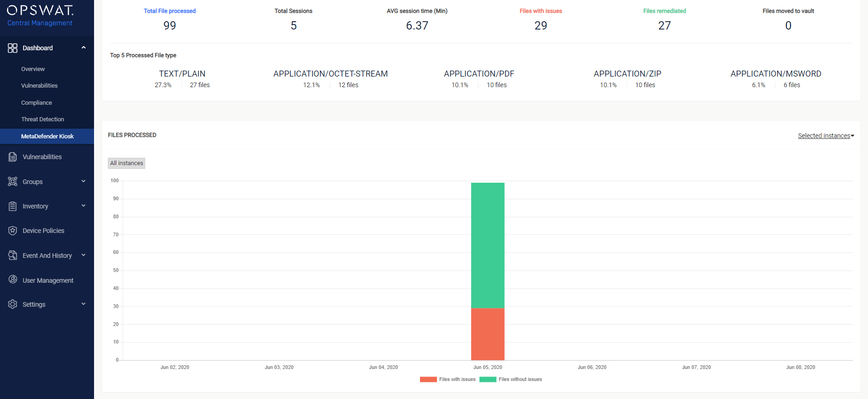Click the APPLICATION/ZIP file type heading
The image size is (868, 399).
[x=627, y=74]
